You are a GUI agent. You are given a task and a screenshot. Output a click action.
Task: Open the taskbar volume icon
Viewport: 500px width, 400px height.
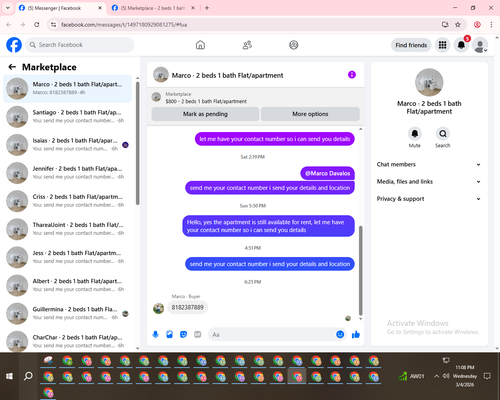446,376
